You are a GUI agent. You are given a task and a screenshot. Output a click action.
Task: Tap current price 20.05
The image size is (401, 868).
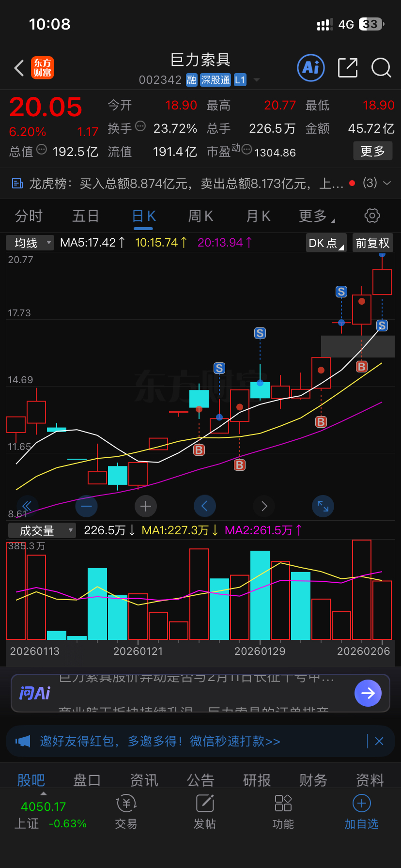[46, 107]
